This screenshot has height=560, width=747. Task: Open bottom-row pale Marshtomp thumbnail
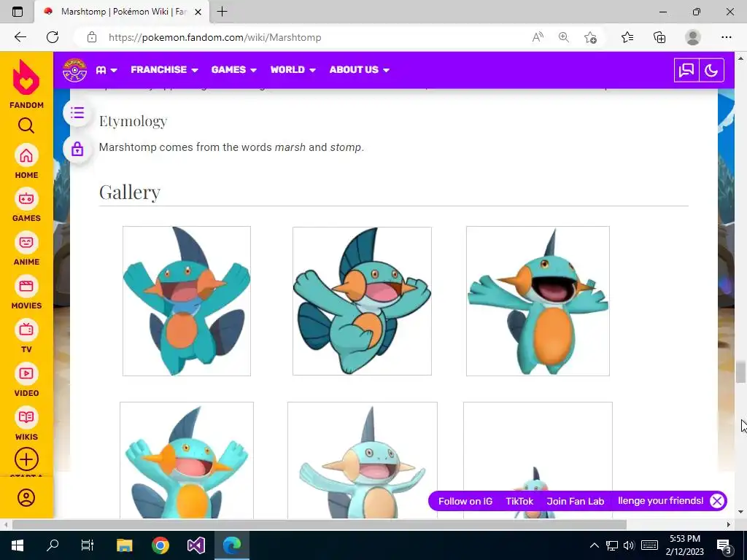coord(363,460)
